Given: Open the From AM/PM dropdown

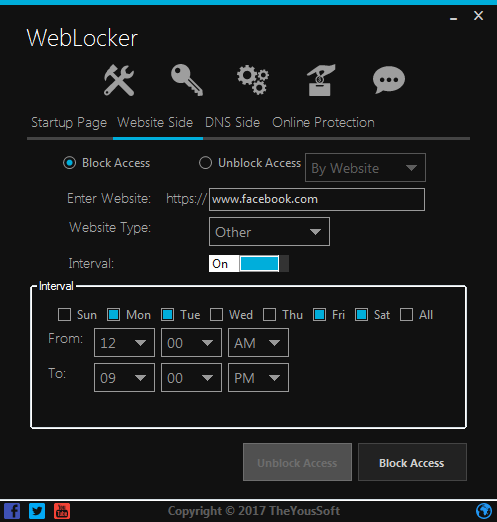Looking at the screenshot, I should click(258, 343).
